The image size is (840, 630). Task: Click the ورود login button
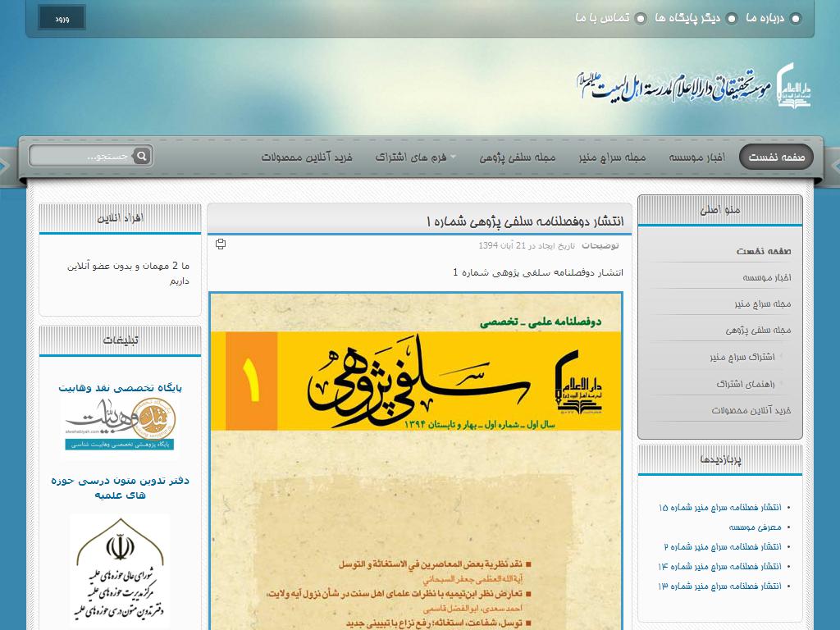62,18
